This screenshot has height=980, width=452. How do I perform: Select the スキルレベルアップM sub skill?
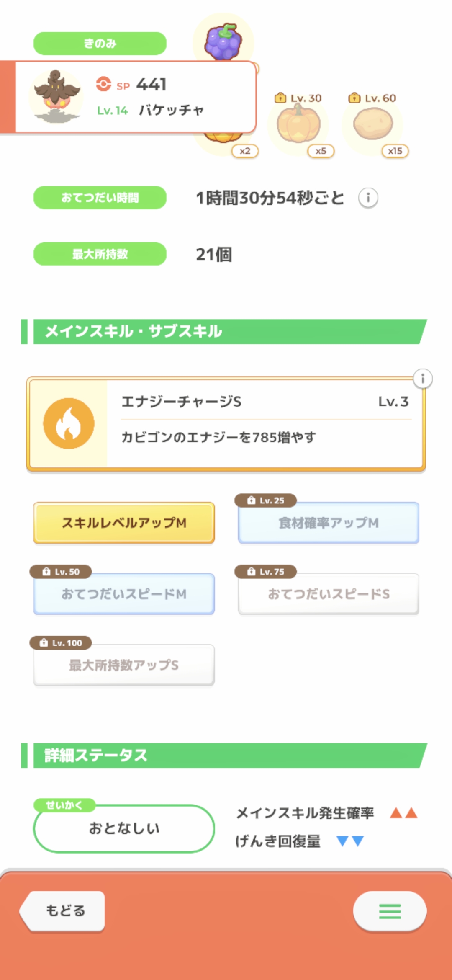click(x=124, y=523)
